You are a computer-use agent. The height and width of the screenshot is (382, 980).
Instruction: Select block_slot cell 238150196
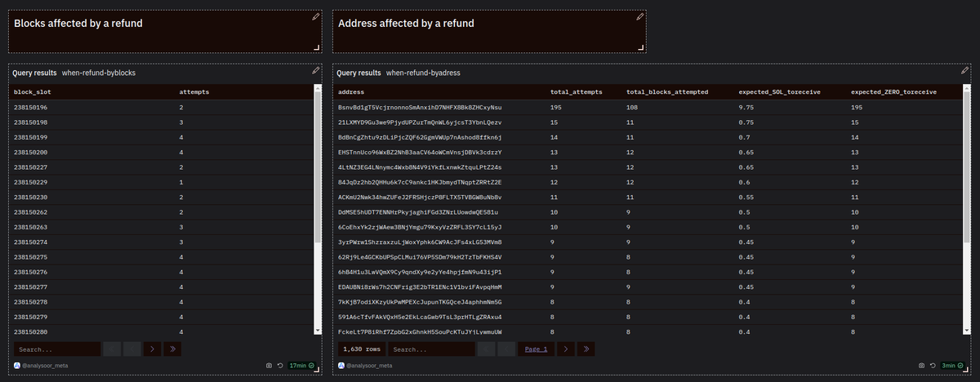pyautogui.click(x=31, y=108)
